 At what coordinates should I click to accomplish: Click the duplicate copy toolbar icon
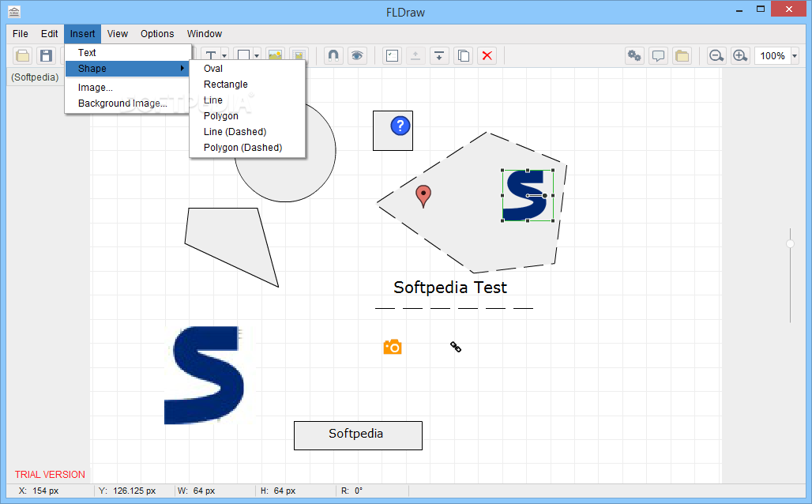[x=464, y=56]
